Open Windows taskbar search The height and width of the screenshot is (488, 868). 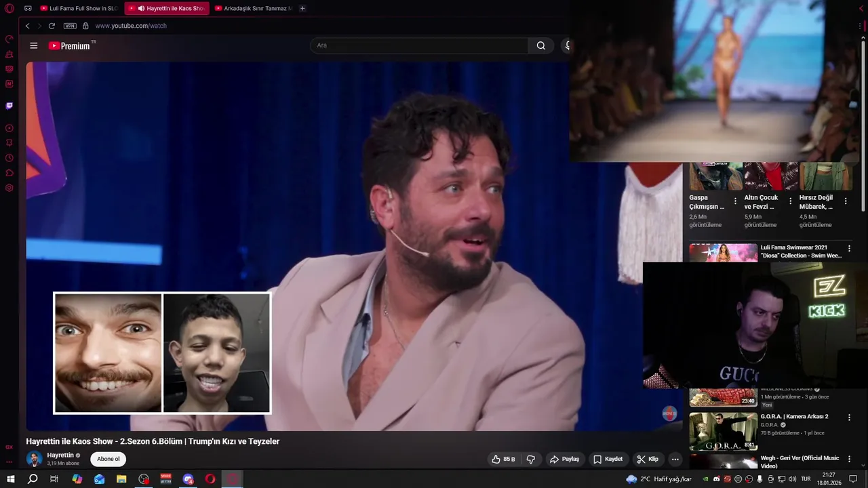tap(33, 479)
